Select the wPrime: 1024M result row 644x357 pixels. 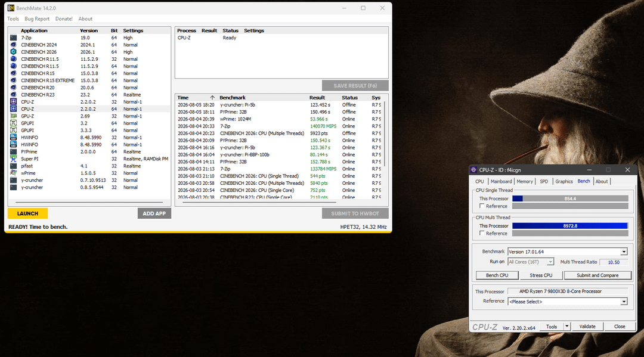tap(279, 119)
